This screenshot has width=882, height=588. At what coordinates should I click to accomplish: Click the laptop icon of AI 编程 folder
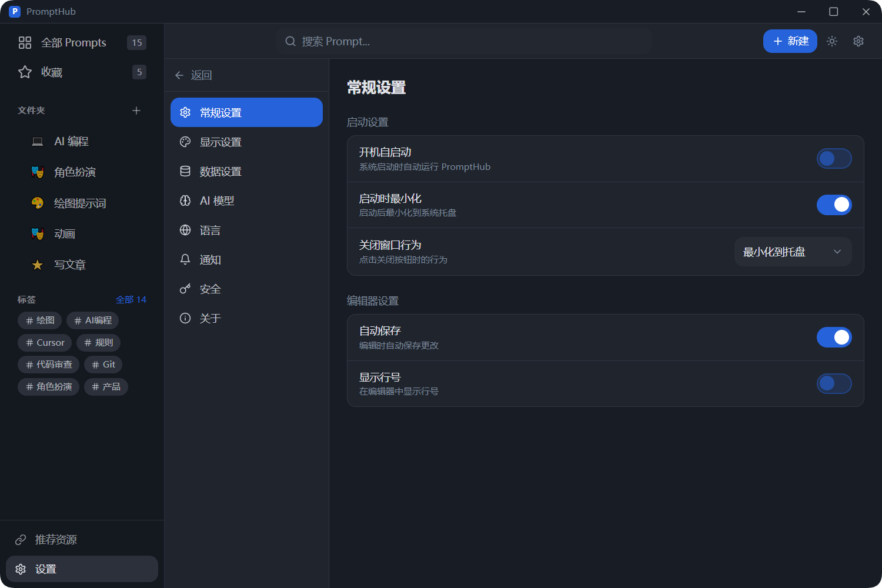[x=38, y=141]
